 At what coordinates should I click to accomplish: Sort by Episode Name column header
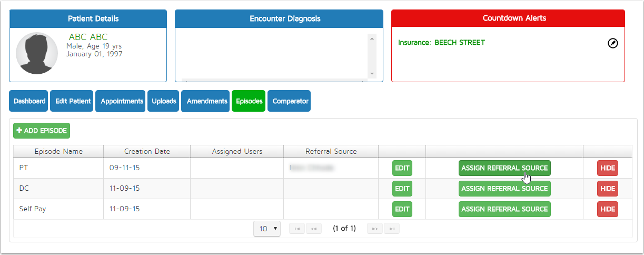pyautogui.click(x=58, y=151)
